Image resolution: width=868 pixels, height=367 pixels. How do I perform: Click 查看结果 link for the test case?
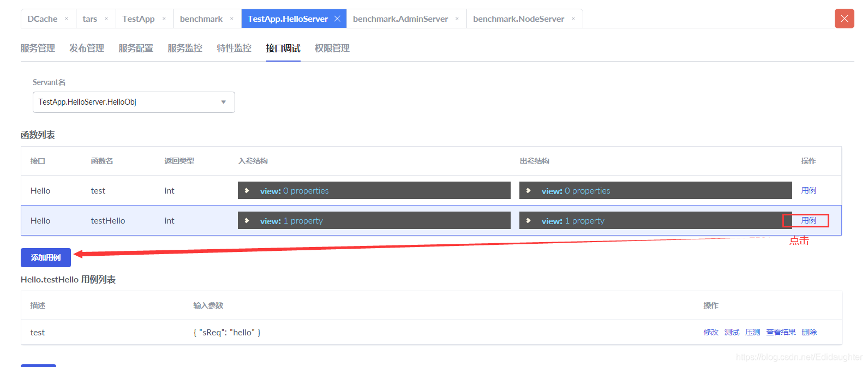[781, 332]
